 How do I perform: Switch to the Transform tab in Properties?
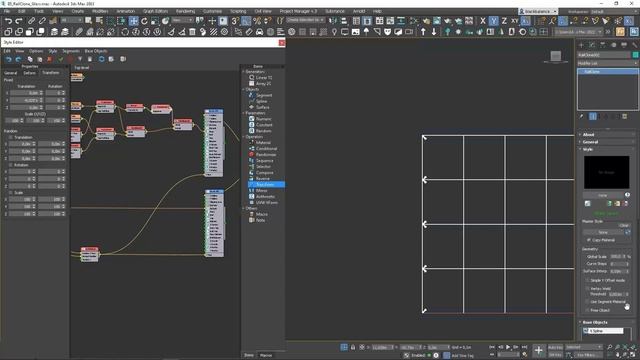click(51, 73)
